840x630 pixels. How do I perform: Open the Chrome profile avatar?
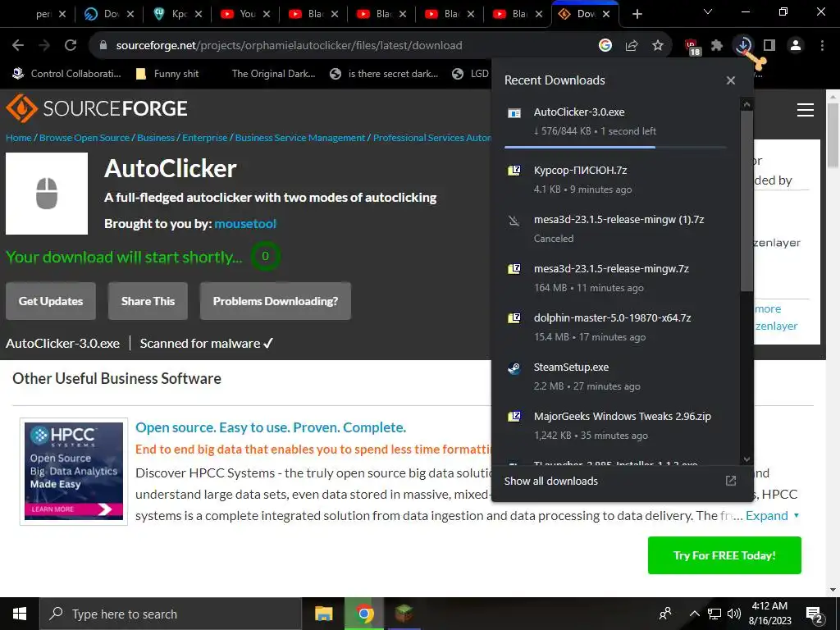(796, 46)
